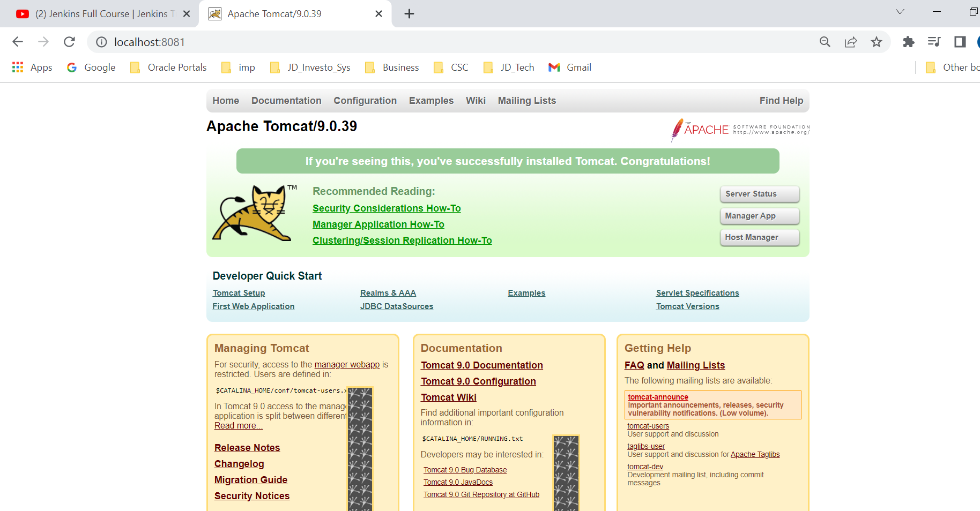Open the Apache Taglibs link
The width and height of the screenshot is (980, 511).
coord(755,455)
